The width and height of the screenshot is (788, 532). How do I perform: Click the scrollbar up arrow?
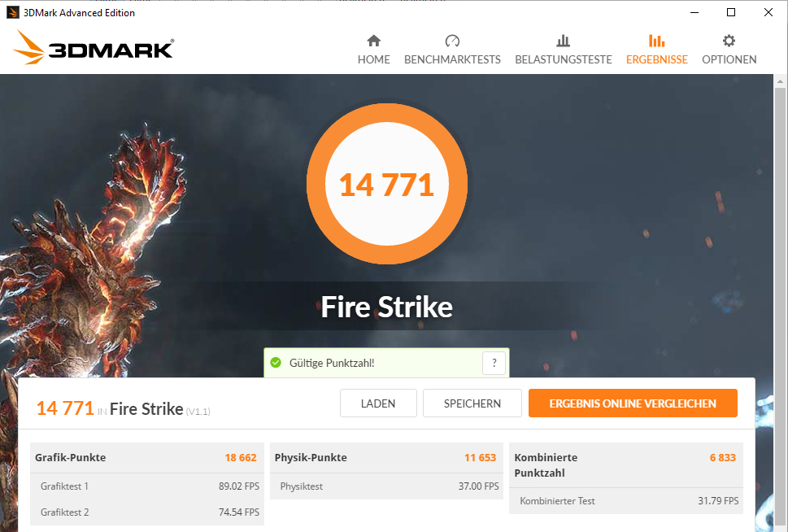pyautogui.click(x=780, y=81)
